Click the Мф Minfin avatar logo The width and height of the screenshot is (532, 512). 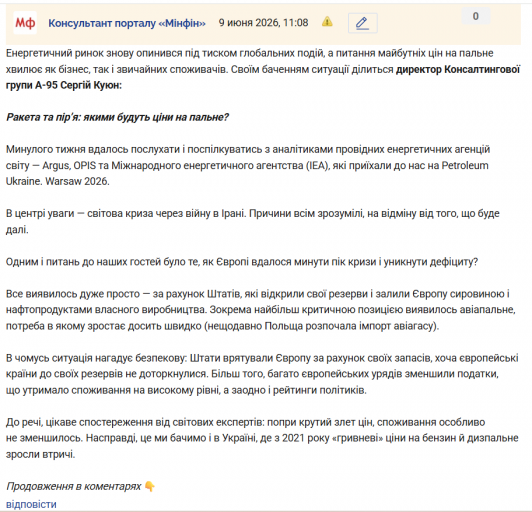25,23
